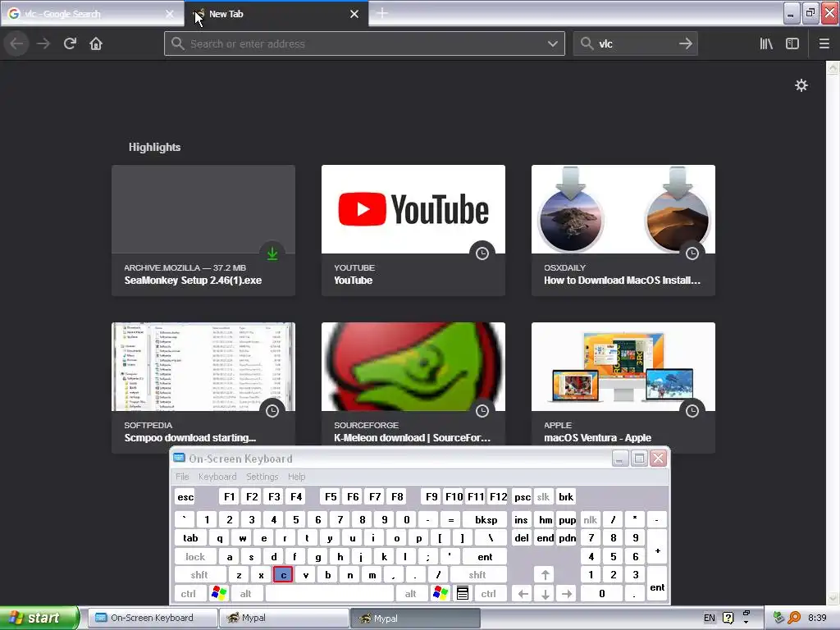
Task: Open the Library icon in toolbar
Action: (766, 43)
